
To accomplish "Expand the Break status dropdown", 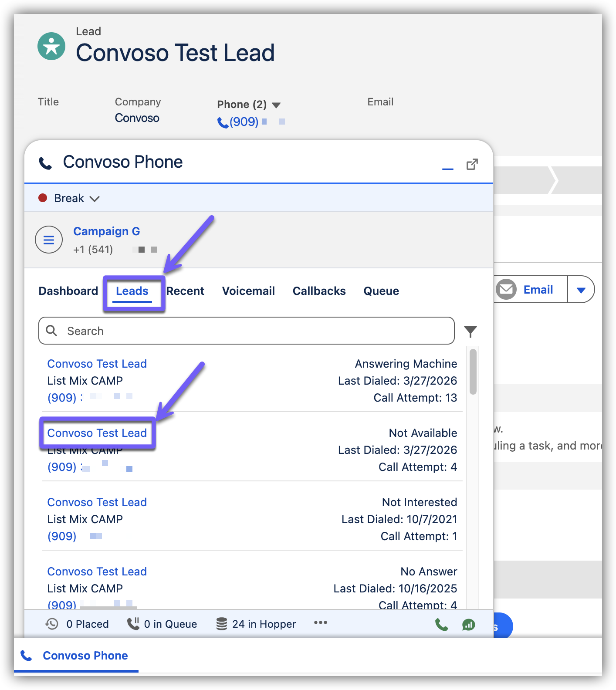I will (95, 199).
